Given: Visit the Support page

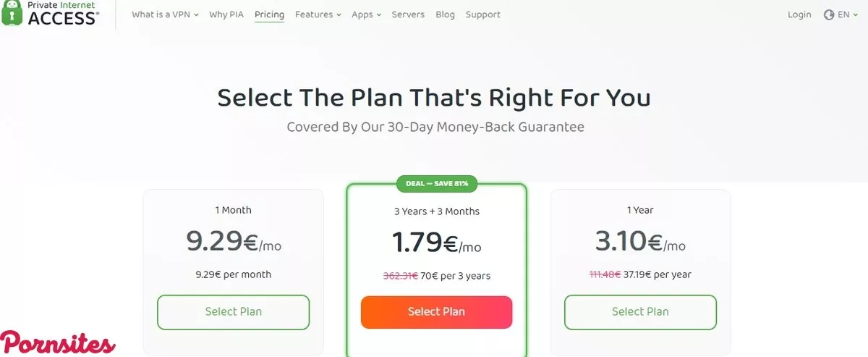Looking at the screenshot, I should point(482,14).
